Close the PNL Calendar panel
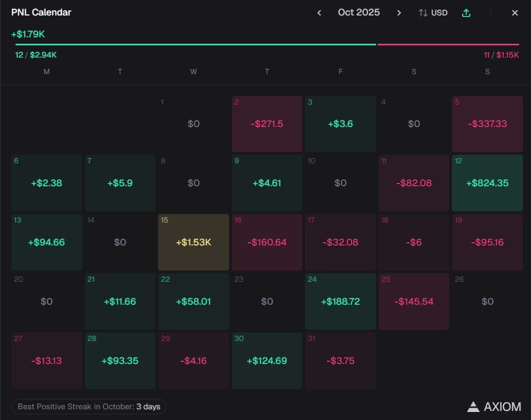This screenshot has width=531, height=420. click(x=515, y=13)
